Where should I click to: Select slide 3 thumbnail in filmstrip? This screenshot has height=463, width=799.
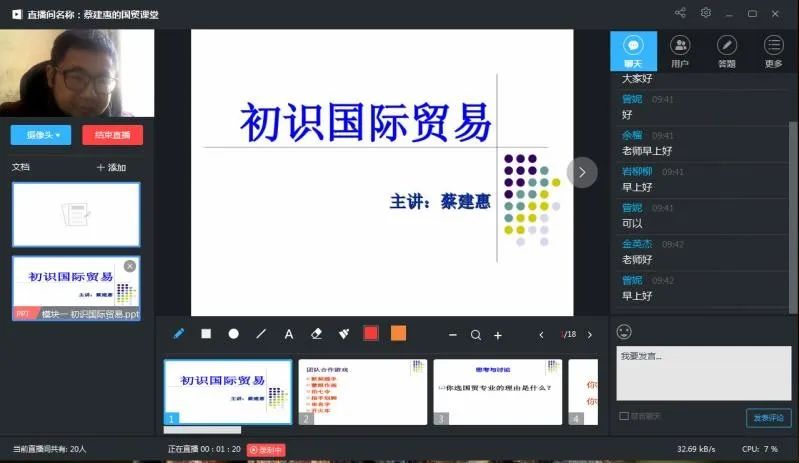click(x=497, y=392)
